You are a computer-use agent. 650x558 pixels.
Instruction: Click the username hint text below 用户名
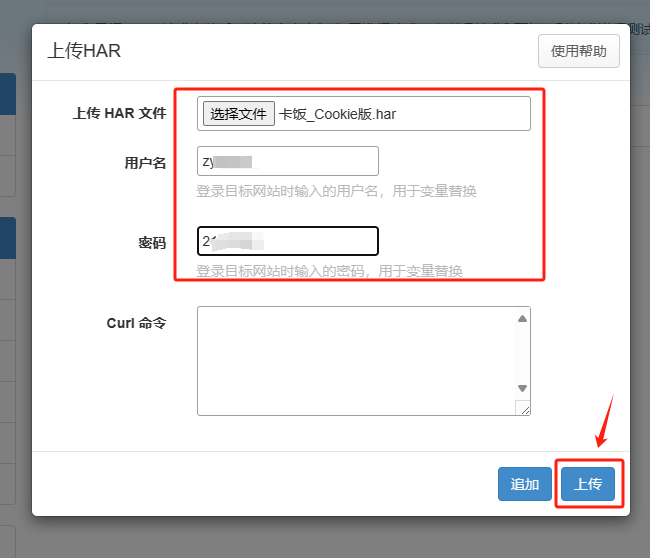(336, 191)
